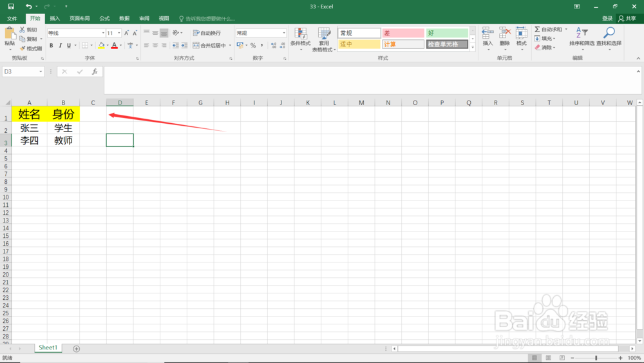Switch to the 公式 Formulas tab

coord(104,19)
